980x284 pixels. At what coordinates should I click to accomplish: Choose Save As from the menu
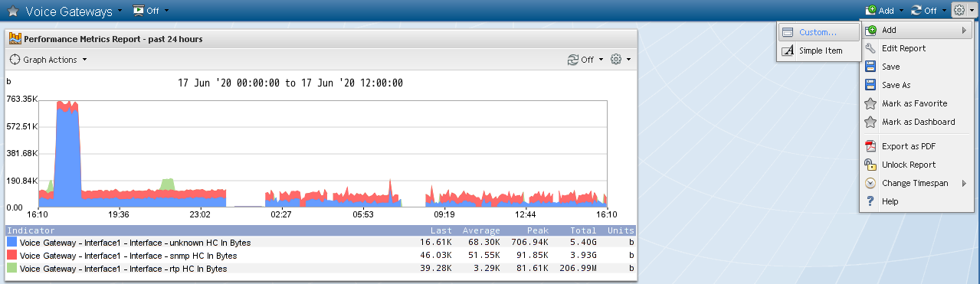coord(916,85)
